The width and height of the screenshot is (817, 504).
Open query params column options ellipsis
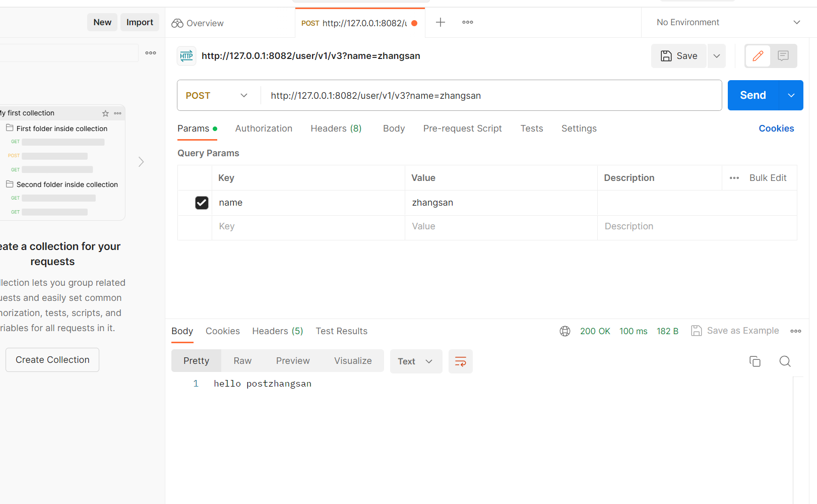[x=734, y=178]
